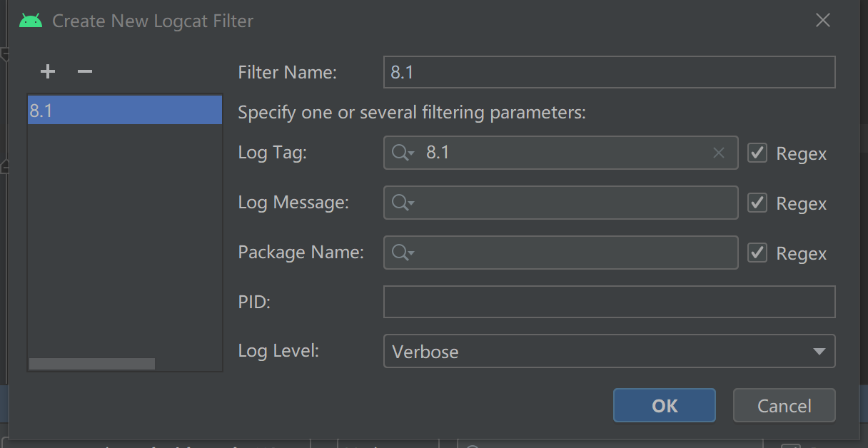Close the Create New Logcat Filter dialog
Screen dimensions: 868x448
tap(823, 21)
